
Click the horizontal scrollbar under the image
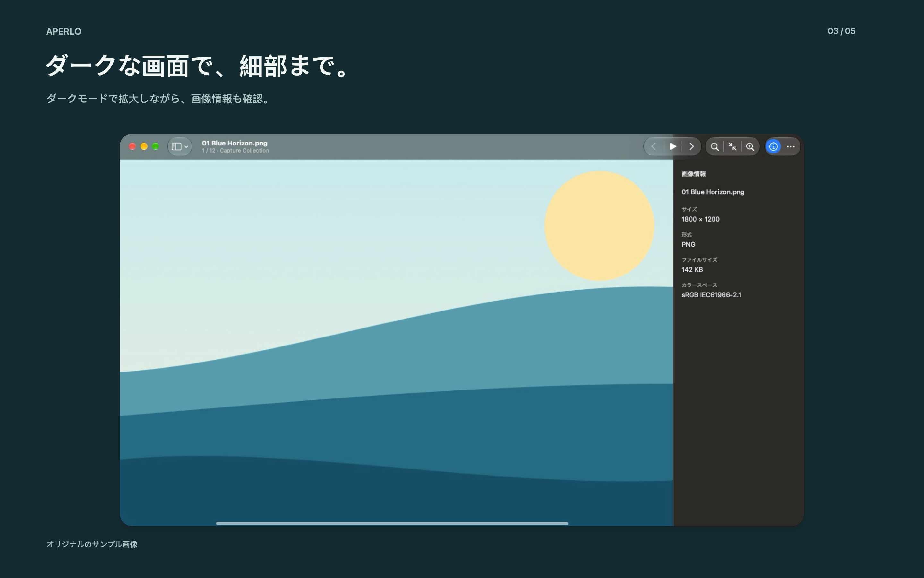tap(392, 523)
